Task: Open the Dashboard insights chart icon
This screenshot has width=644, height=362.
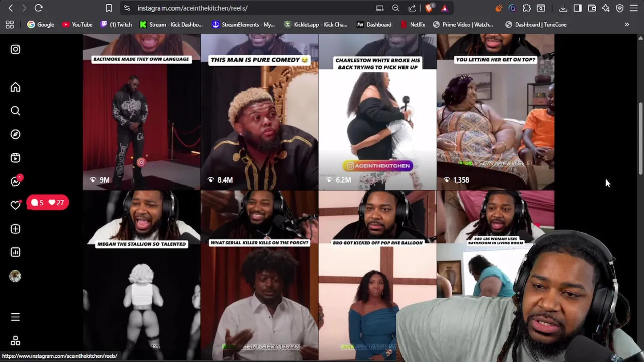Action: coord(15,252)
